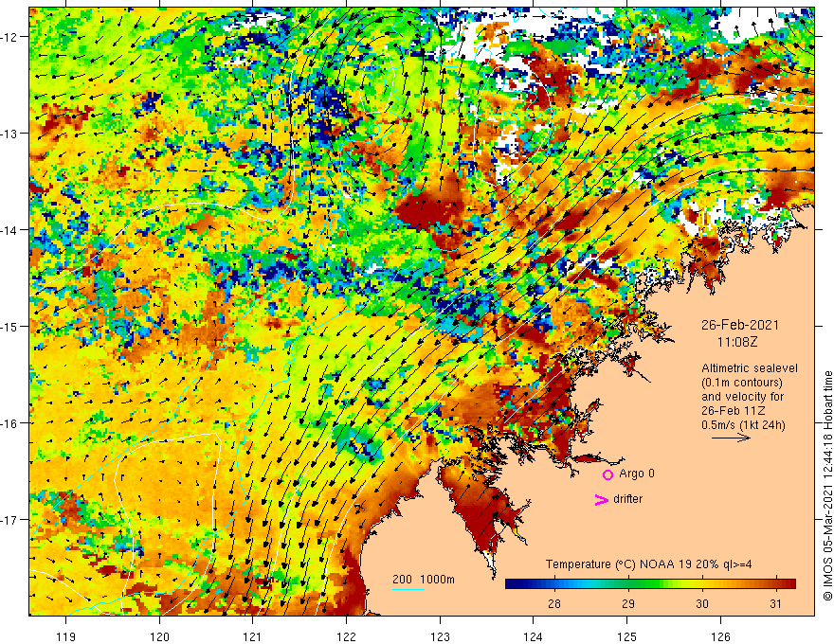Click the time label 11:08Z
This screenshot has width=834, height=644.
[x=737, y=342]
